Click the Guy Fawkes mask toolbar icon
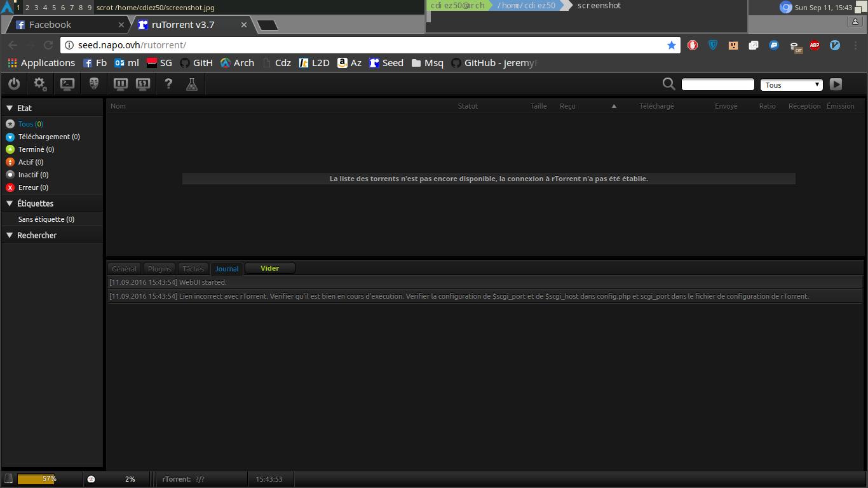Screen dimensions: 868x488 (x=94, y=84)
